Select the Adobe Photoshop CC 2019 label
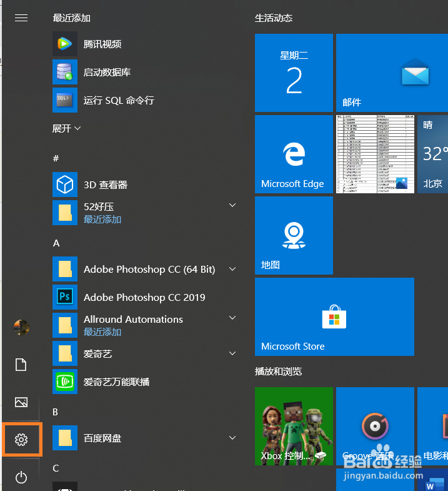 pos(144,298)
